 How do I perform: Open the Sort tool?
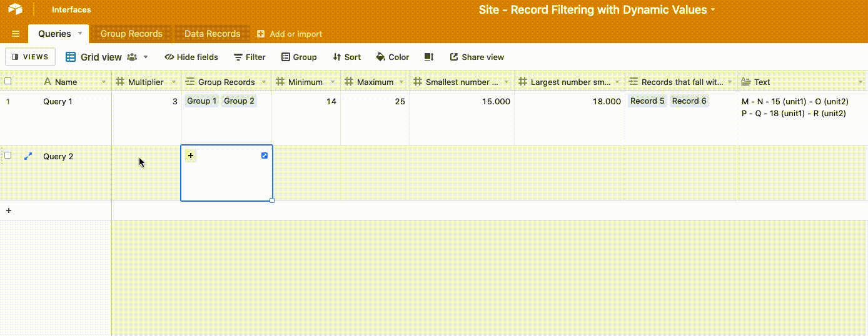click(x=346, y=57)
